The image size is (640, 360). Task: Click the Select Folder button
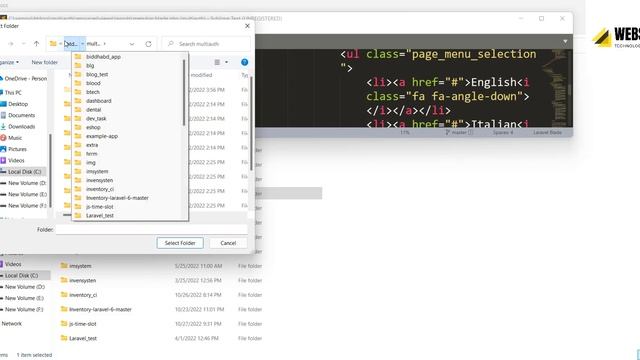click(180, 243)
